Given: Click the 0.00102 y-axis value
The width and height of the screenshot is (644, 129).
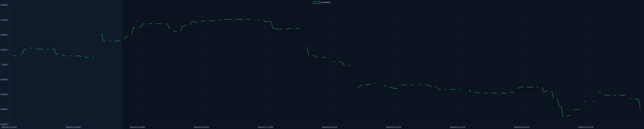Looking at the screenshot, I should pyautogui.click(x=4, y=124).
